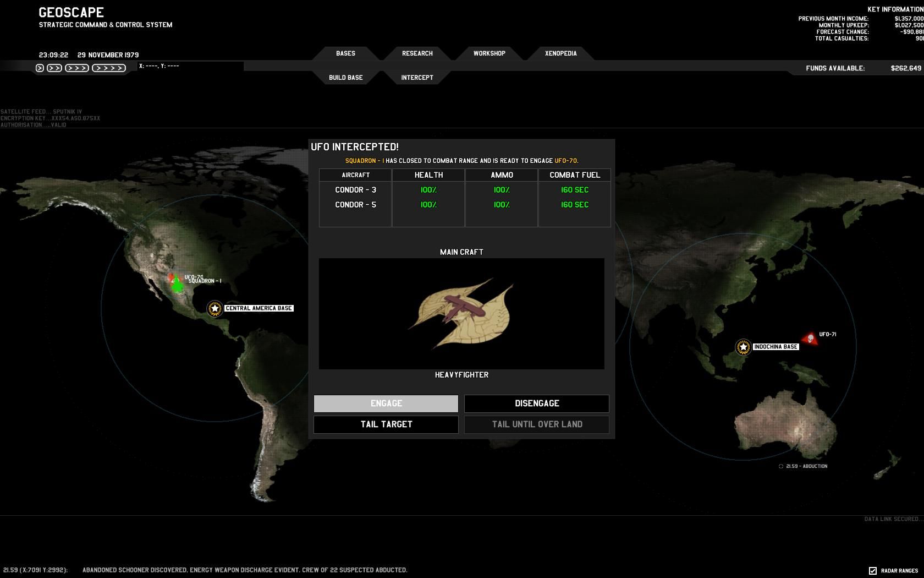Open the Workshop tab
924x578 pixels.
pos(489,53)
